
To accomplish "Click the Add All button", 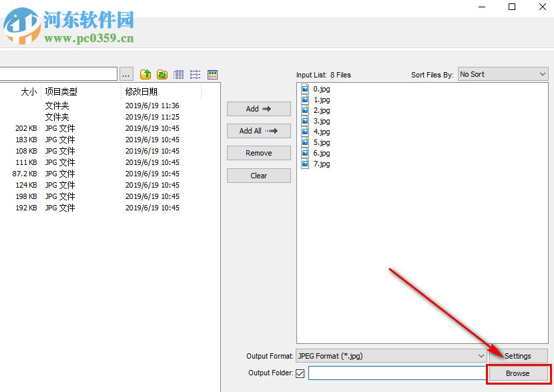I will [x=258, y=131].
